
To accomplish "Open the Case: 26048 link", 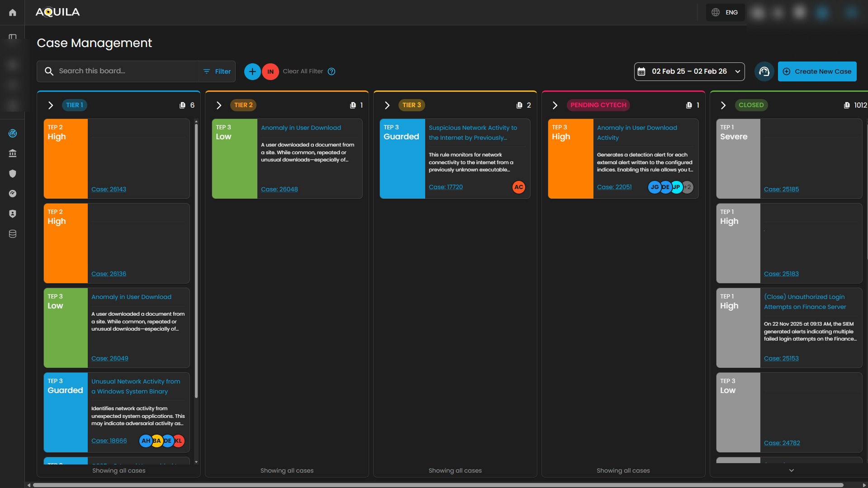I will pyautogui.click(x=279, y=190).
